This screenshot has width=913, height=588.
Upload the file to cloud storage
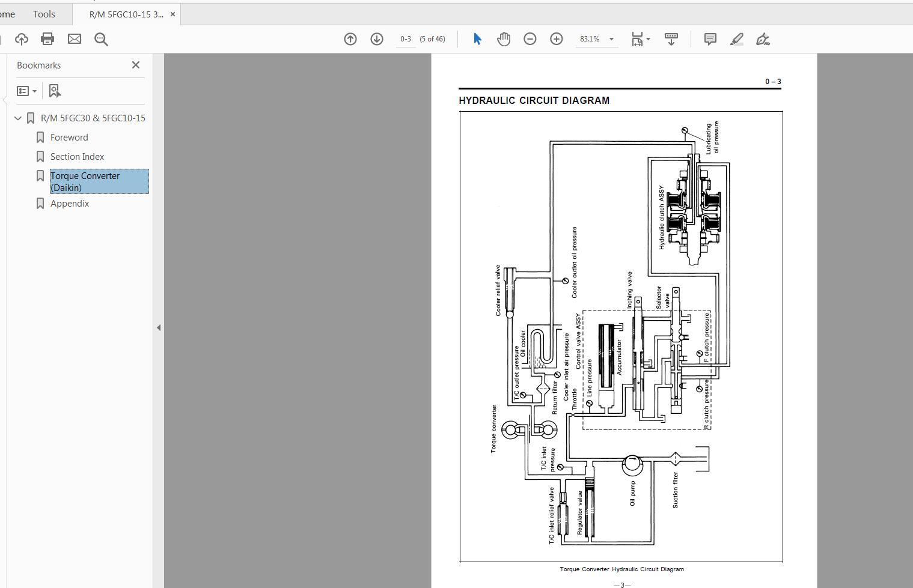click(x=22, y=39)
